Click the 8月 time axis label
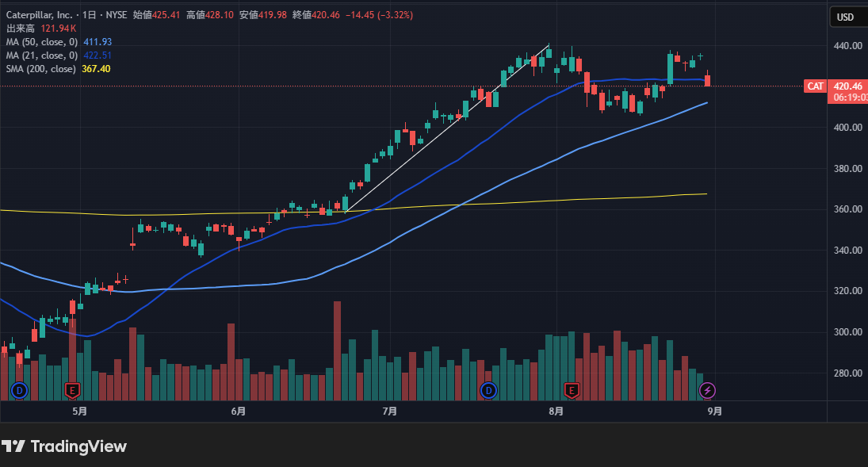The width and height of the screenshot is (868, 467). point(556,411)
